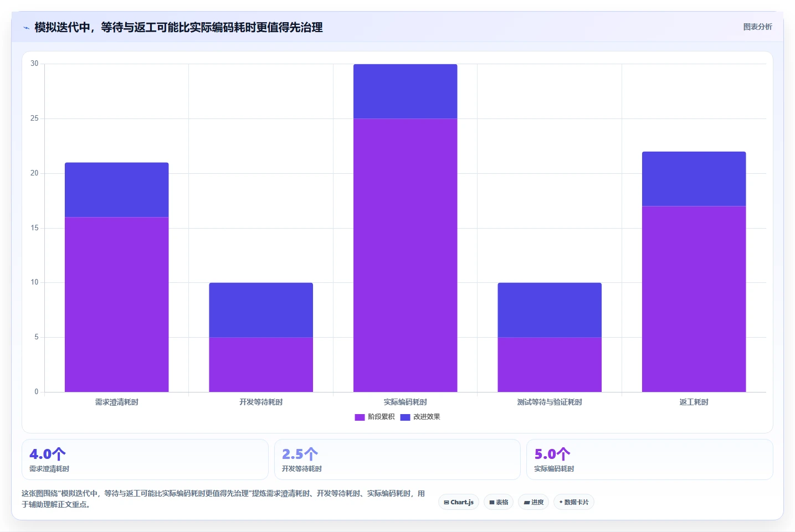Click the 开发等待耗时 x-axis label
The height and width of the screenshot is (532, 795).
coord(261,402)
